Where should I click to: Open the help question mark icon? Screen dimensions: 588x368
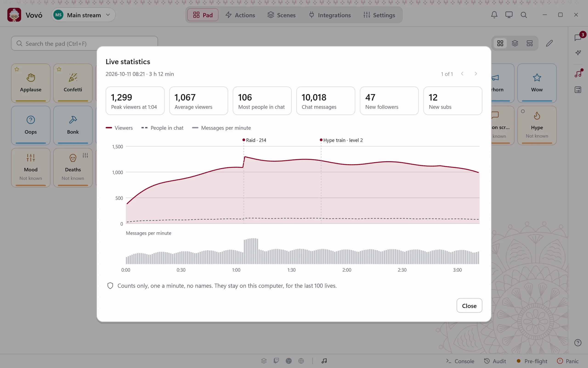click(x=578, y=343)
